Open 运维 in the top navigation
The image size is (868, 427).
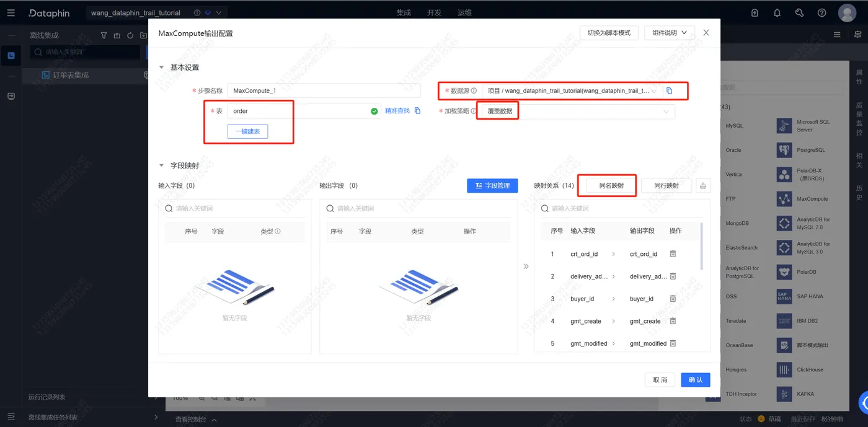click(x=464, y=13)
